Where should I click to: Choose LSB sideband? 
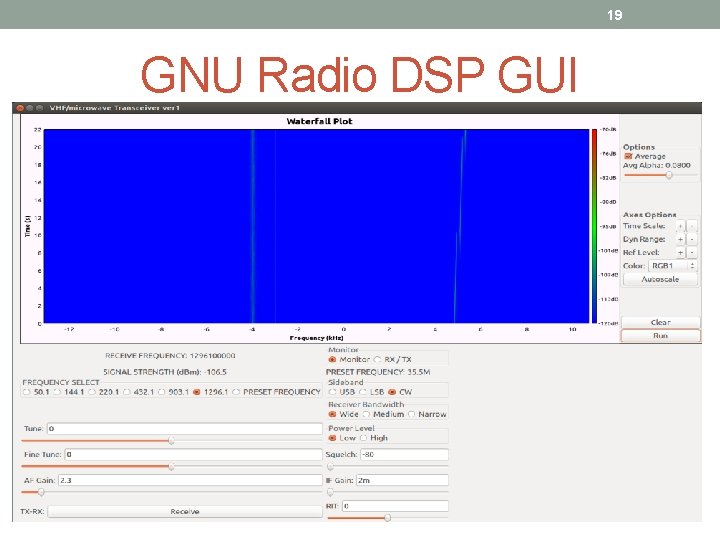pos(363,392)
